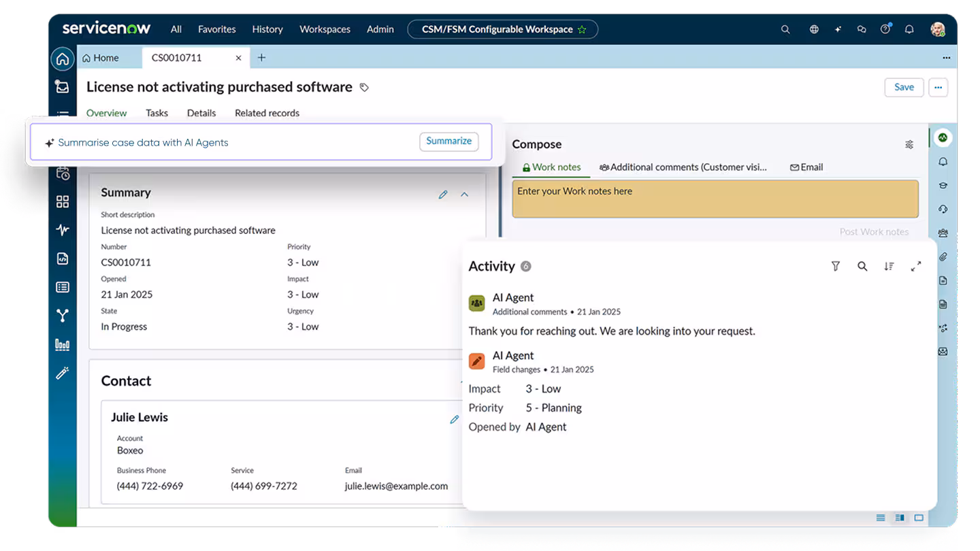Open the code file sidebar icon
Viewport: 980px width, 551px height.
point(63,258)
